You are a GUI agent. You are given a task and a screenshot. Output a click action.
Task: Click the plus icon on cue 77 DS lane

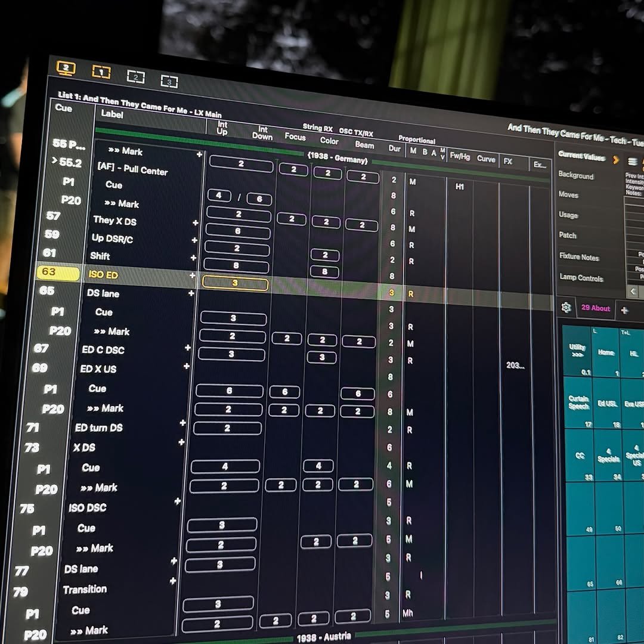(x=174, y=561)
